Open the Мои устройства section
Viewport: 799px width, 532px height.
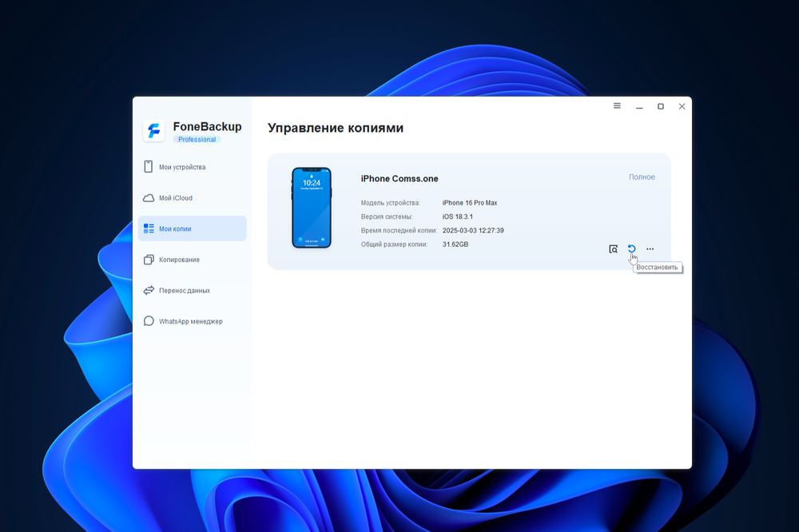pos(192,167)
